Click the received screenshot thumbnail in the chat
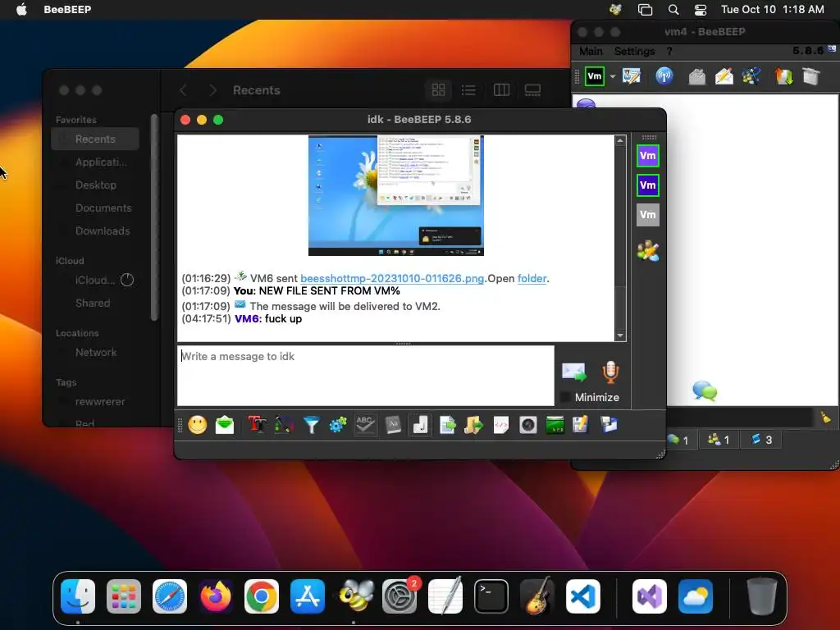The width and height of the screenshot is (840, 630). (x=396, y=195)
